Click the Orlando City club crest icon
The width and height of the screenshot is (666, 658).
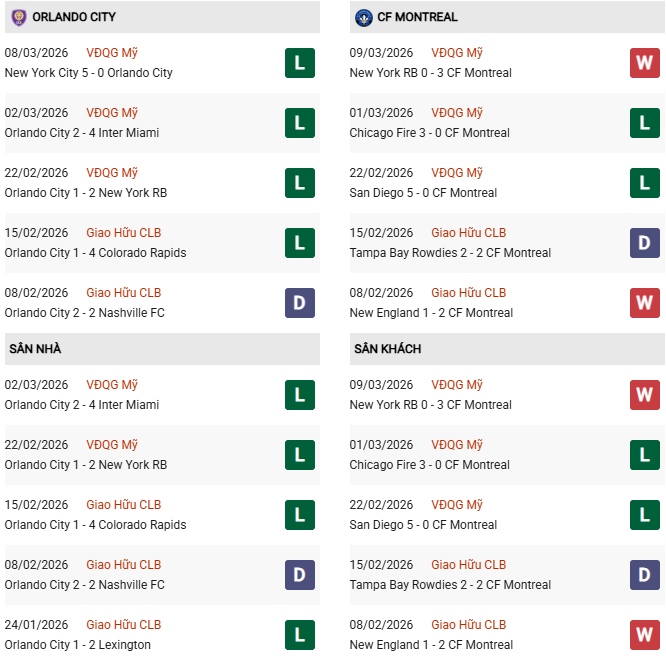click(18, 17)
